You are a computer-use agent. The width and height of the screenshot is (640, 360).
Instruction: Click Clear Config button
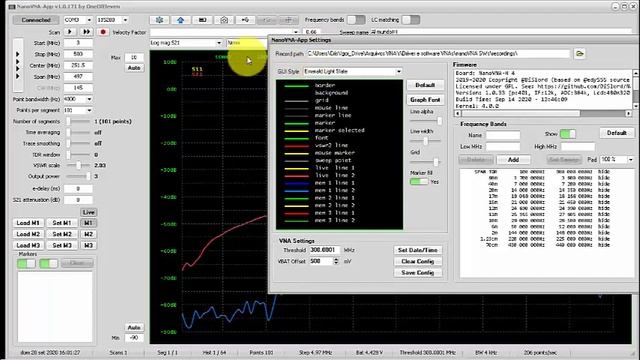418,261
